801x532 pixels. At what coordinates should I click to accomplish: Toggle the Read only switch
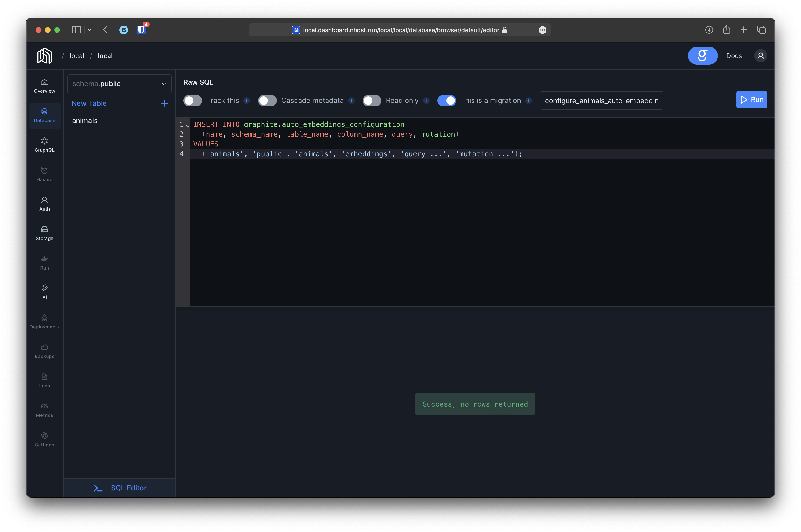pyautogui.click(x=372, y=101)
